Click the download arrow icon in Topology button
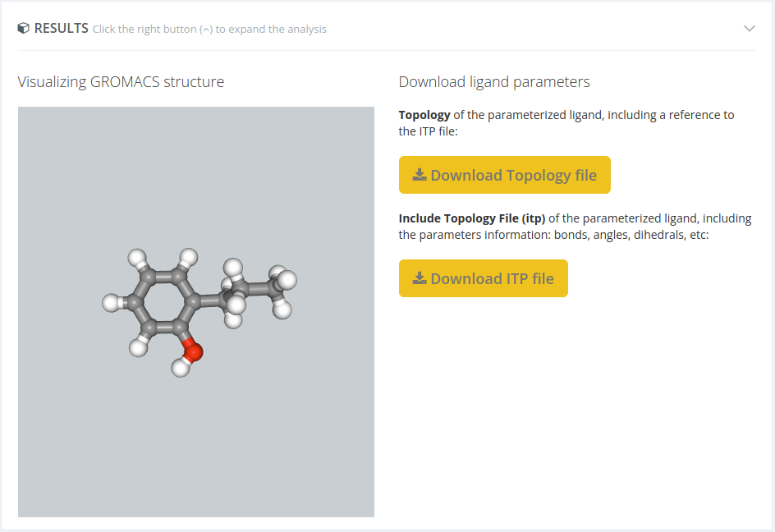775x532 pixels. coord(420,175)
